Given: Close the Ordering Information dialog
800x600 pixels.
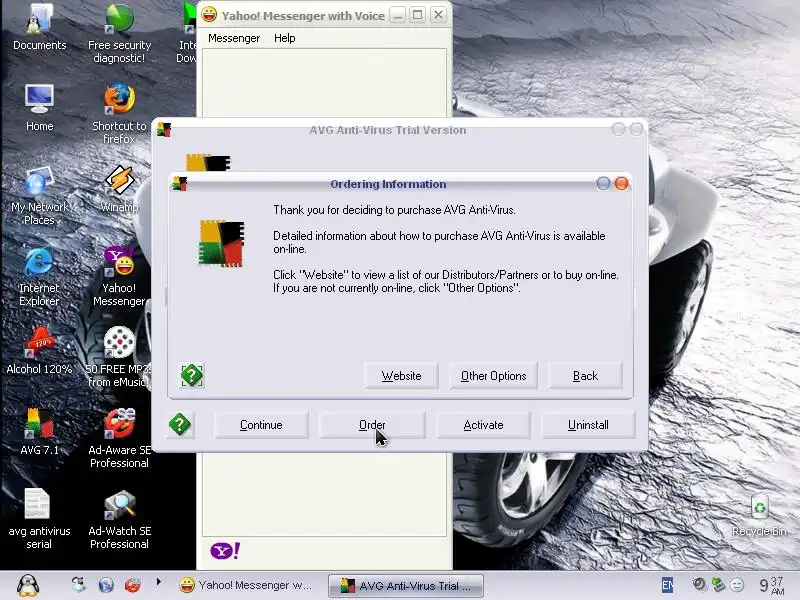Looking at the screenshot, I should click(621, 184).
